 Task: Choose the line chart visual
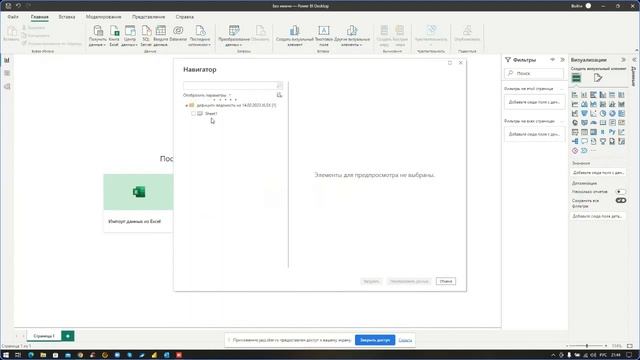[575, 104]
